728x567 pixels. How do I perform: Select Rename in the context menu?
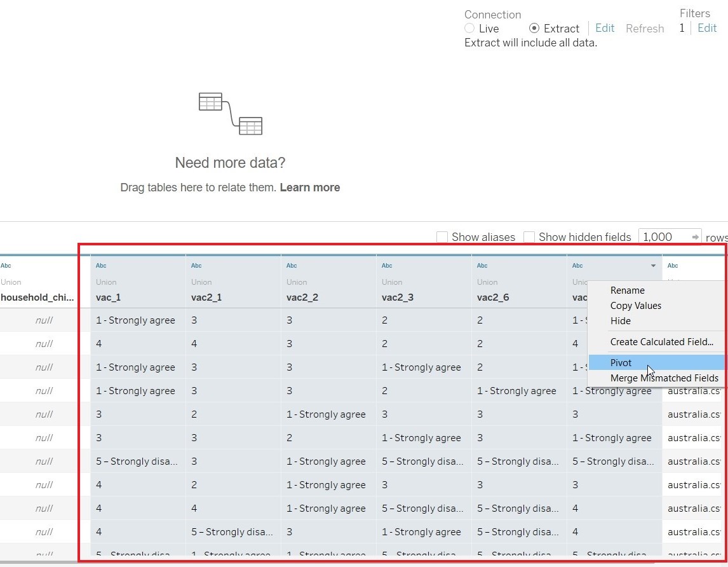[628, 290]
